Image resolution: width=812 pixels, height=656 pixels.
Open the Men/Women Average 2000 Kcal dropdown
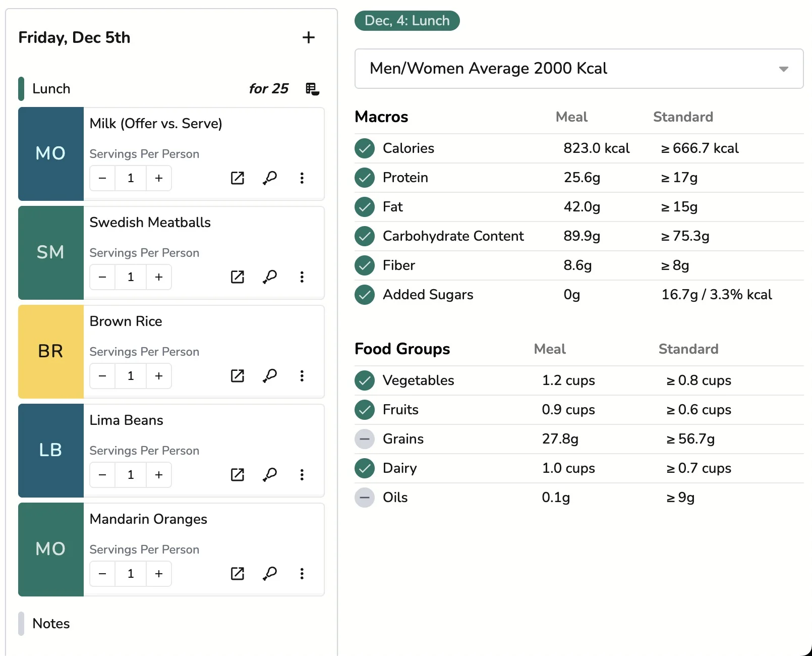[579, 69]
